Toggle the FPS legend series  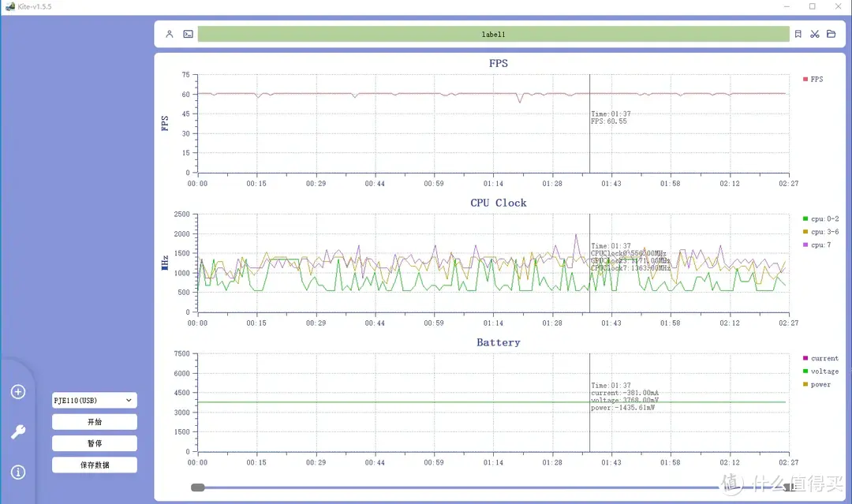point(813,80)
